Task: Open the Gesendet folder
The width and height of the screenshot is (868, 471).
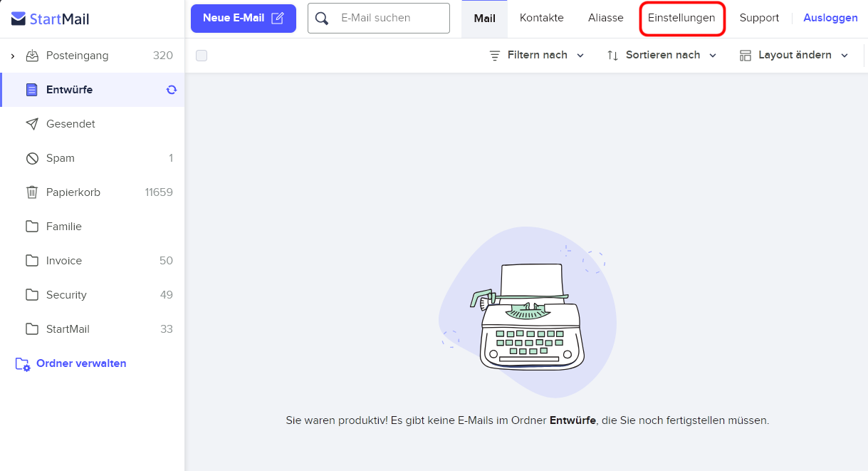Action: (93, 124)
